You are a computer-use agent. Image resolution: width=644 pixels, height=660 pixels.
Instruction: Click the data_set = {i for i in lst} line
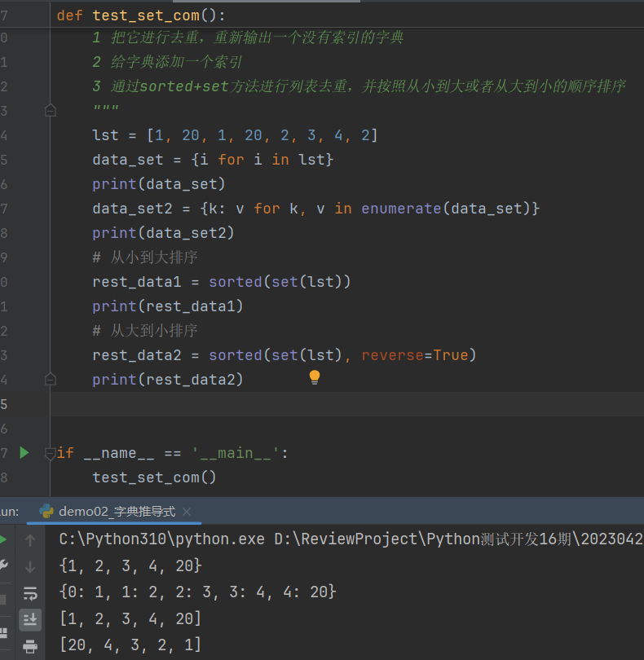[x=213, y=160]
